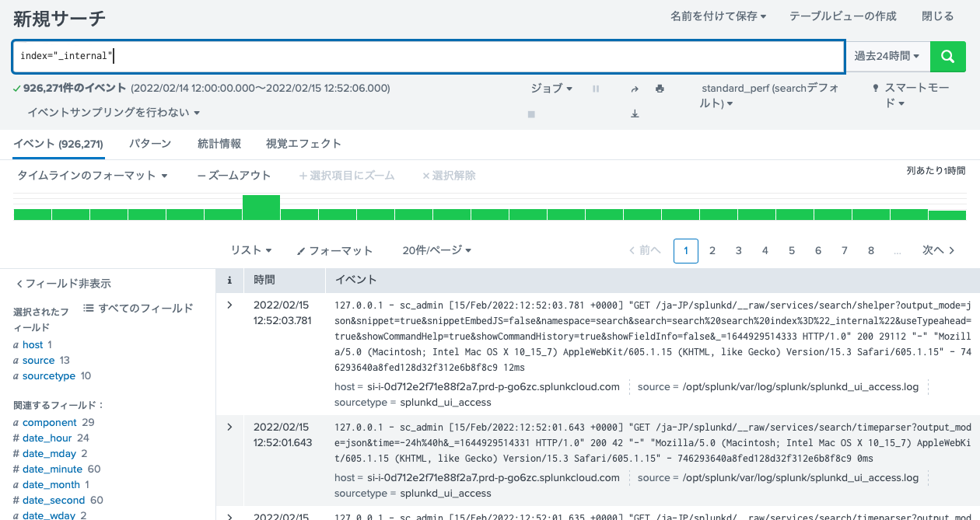The height and width of the screenshot is (520, 980).
Task: Open the ジョブ dropdown menu
Action: [x=551, y=88]
